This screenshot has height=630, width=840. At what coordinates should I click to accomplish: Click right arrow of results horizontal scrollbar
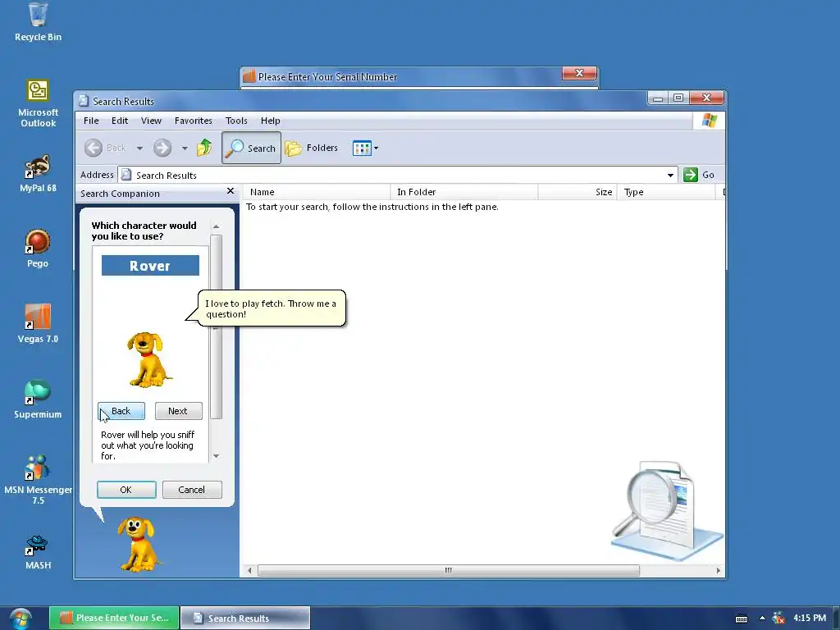click(719, 570)
